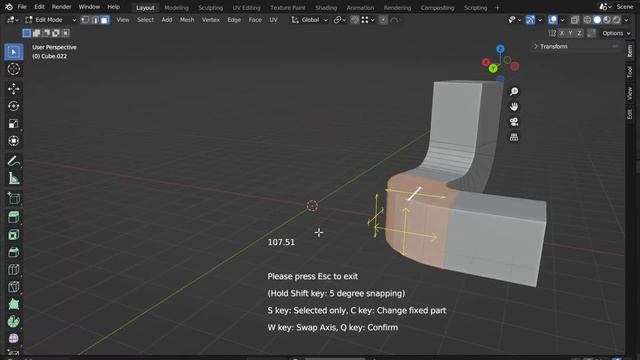Toggle Z mirror axis button
The image size is (640, 360).
pyautogui.click(x=579, y=33)
